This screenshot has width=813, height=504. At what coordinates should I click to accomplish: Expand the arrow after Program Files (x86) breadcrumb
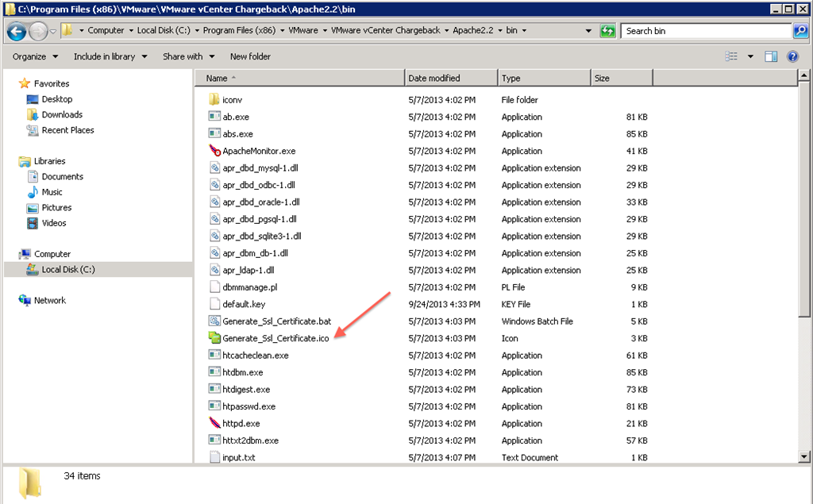coord(282,31)
